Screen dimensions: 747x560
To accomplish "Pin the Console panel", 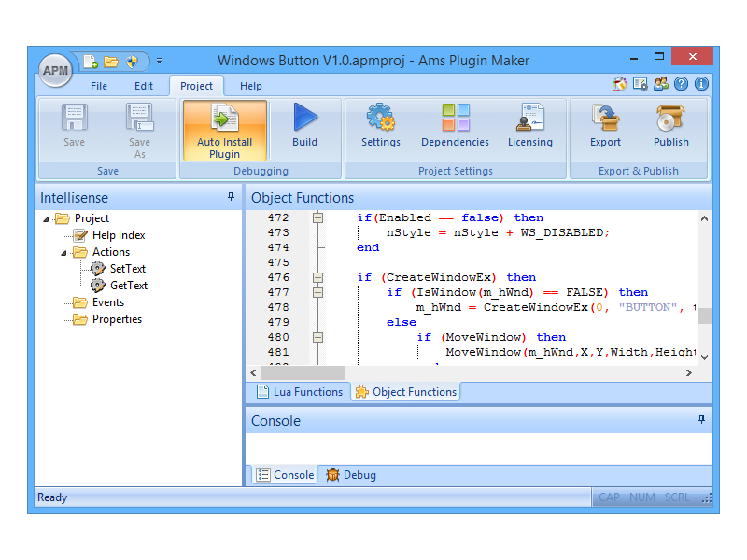I will pyautogui.click(x=701, y=419).
